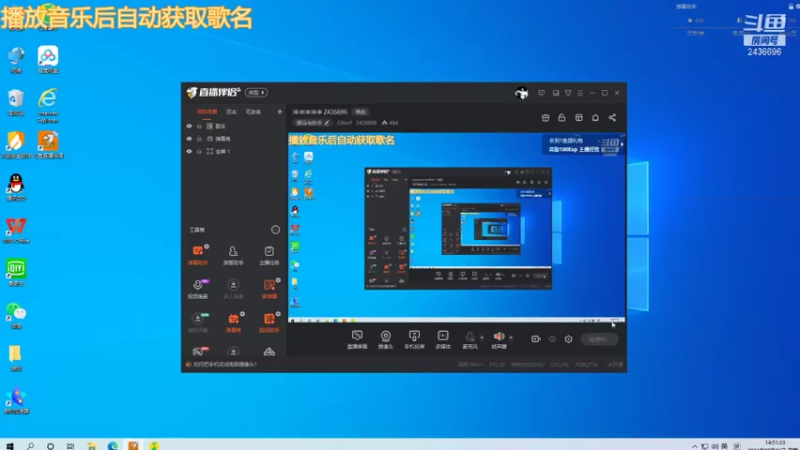Select the 弹幕秀 layer row

(234, 139)
